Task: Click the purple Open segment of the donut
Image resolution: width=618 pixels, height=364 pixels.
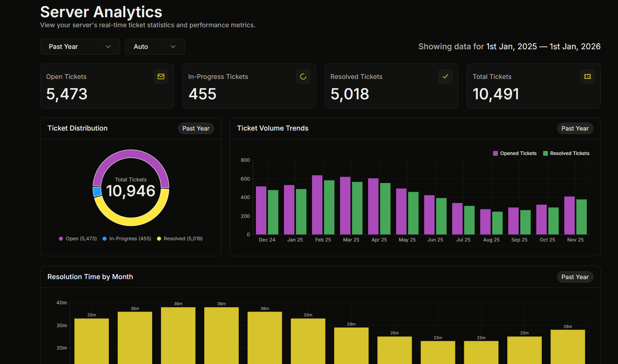Action: [x=131, y=153]
